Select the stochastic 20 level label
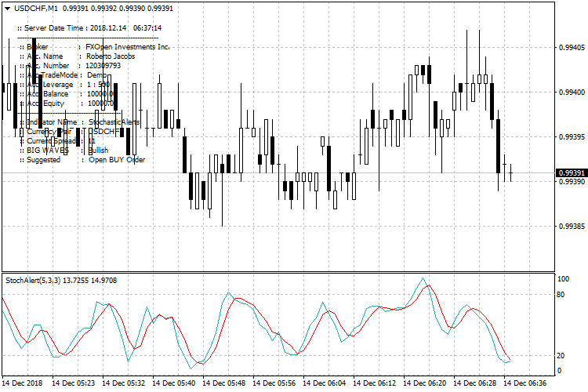Viewport: 588px width, 392px height. pyautogui.click(x=561, y=355)
